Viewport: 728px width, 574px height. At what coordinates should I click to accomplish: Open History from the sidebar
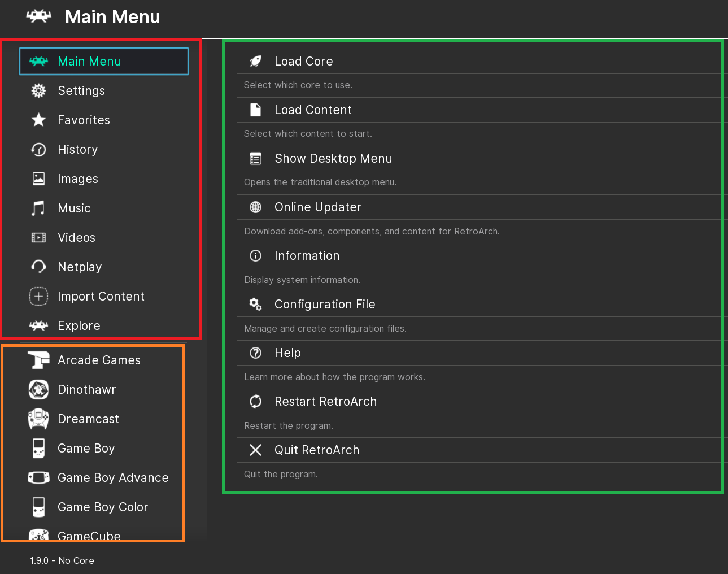coord(104,149)
